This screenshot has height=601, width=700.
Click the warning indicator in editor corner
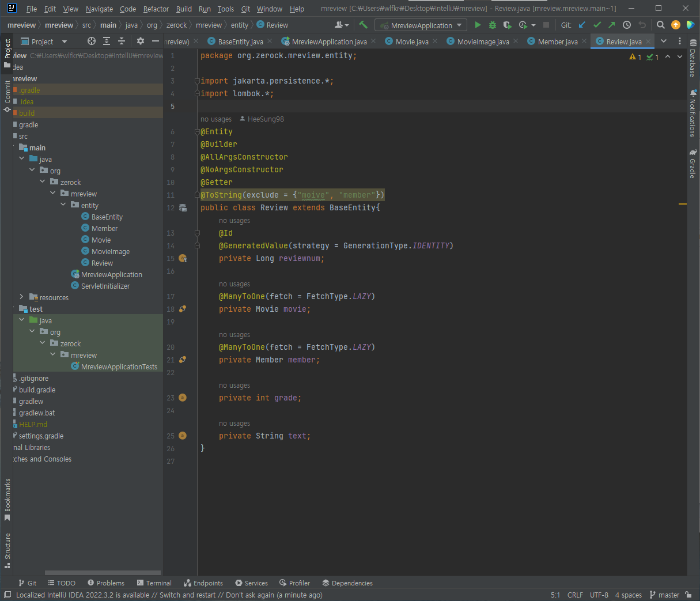point(635,57)
